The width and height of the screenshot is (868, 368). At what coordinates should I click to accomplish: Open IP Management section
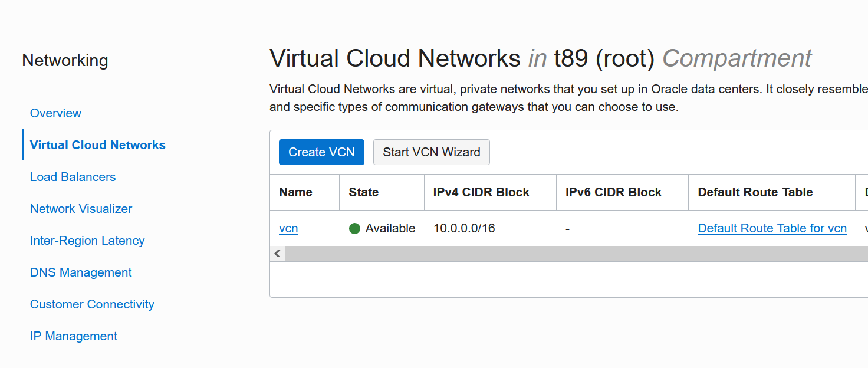pos(74,336)
